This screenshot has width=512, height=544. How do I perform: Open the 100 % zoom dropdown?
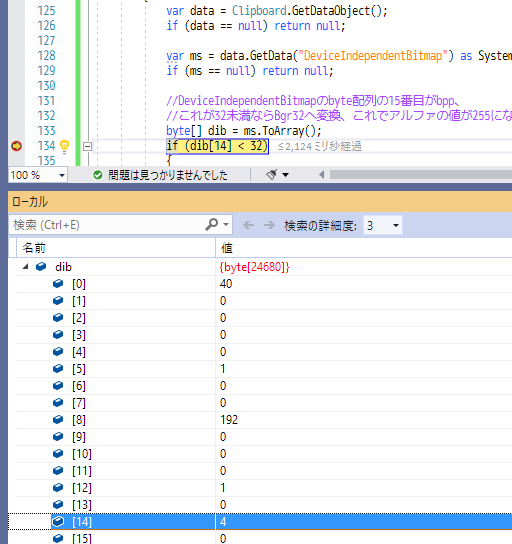point(62,175)
